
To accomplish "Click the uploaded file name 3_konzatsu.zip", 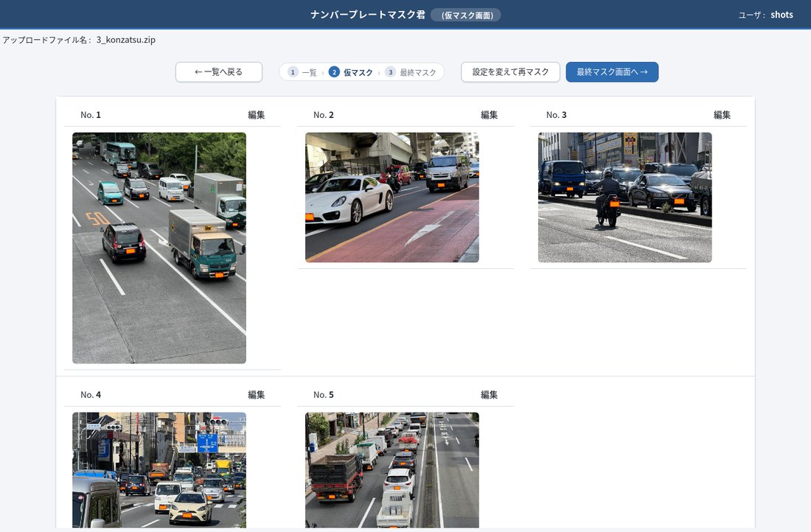I will click(x=125, y=40).
